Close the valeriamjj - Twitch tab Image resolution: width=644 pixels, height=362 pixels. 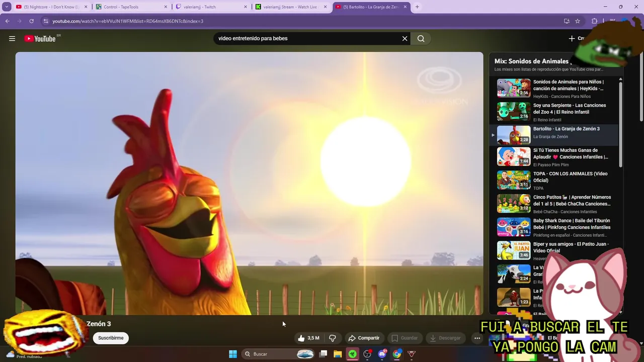coord(246,7)
